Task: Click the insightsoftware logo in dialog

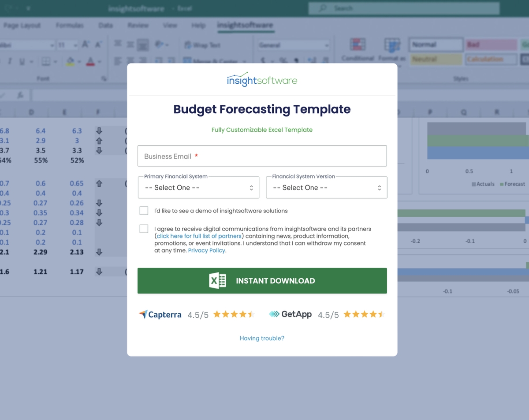Action: click(262, 80)
